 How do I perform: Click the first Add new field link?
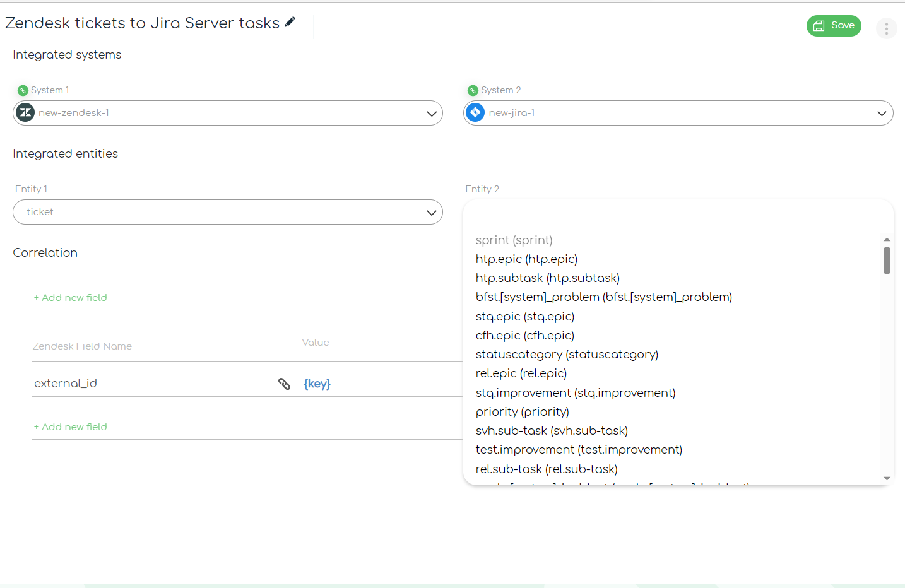point(71,298)
